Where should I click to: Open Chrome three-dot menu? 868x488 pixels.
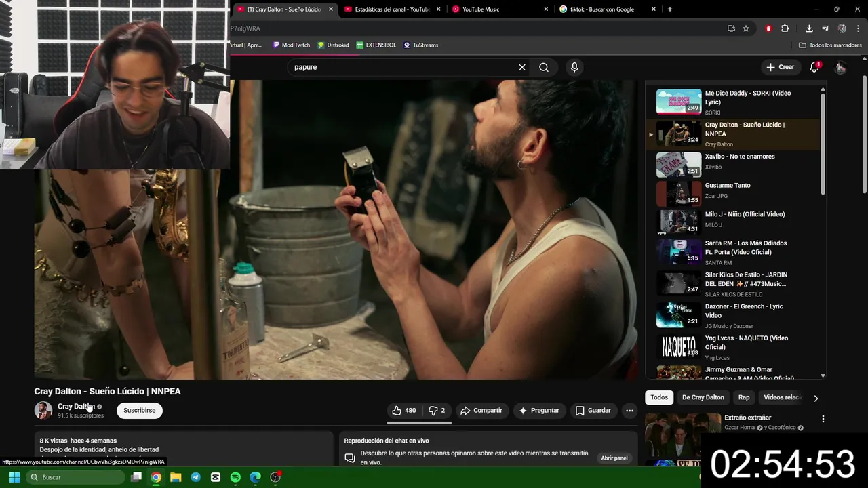(x=858, y=28)
